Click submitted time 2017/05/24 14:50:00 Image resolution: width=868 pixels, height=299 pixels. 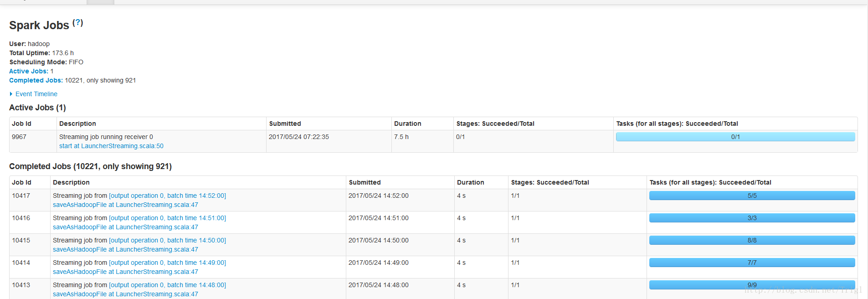[379, 240]
